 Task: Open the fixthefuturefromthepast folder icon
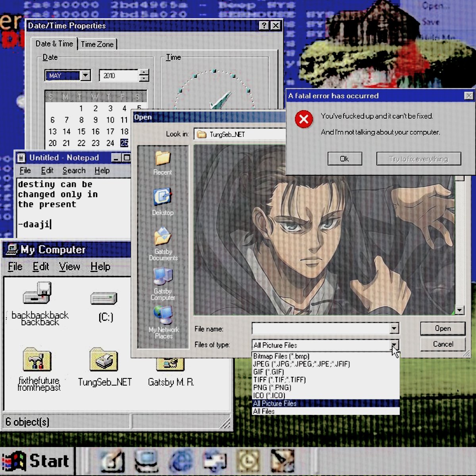coord(37,360)
